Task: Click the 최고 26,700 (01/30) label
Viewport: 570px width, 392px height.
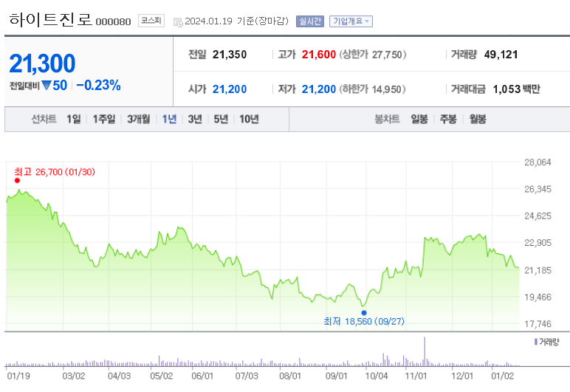Action: click(x=55, y=172)
